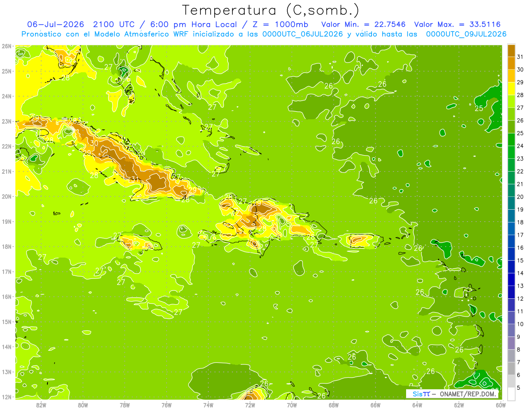Screen dimensions: 532x411
Task: Click the '24' label on color scale
Action: pyautogui.click(x=520, y=146)
